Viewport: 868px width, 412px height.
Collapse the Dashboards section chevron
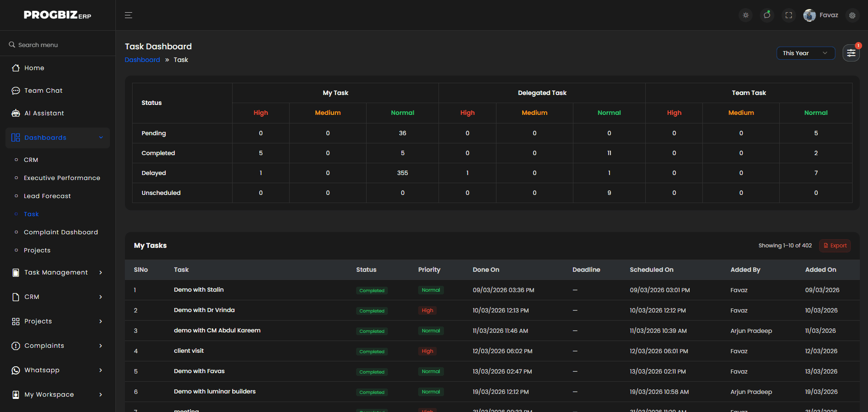[101, 137]
